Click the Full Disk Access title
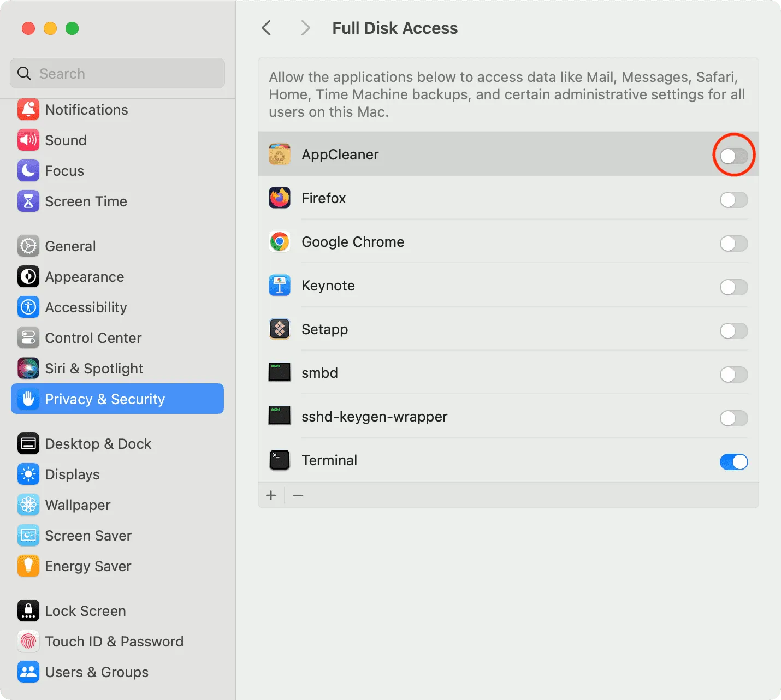This screenshot has width=781, height=700. pyautogui.click(x=395, y=28)
